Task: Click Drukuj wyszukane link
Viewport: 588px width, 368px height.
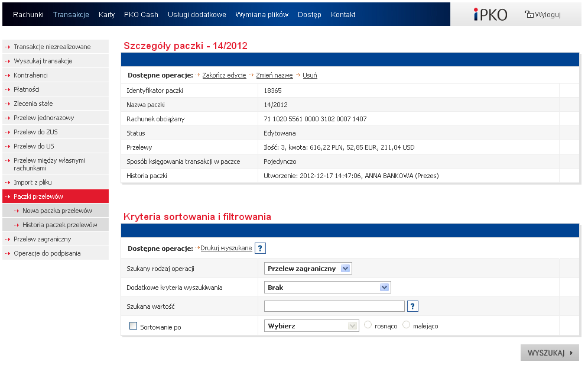Action: click(226, 248)
